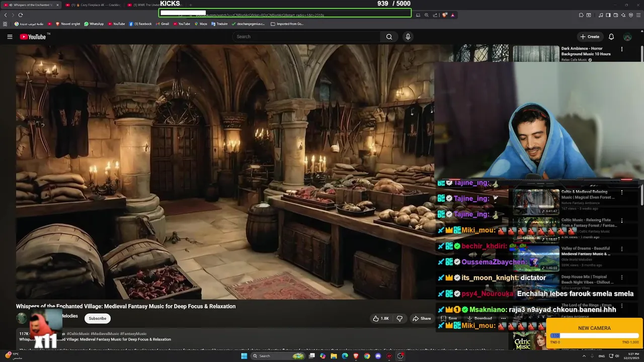Open the media control music note icon

click(x=601, y=15)
